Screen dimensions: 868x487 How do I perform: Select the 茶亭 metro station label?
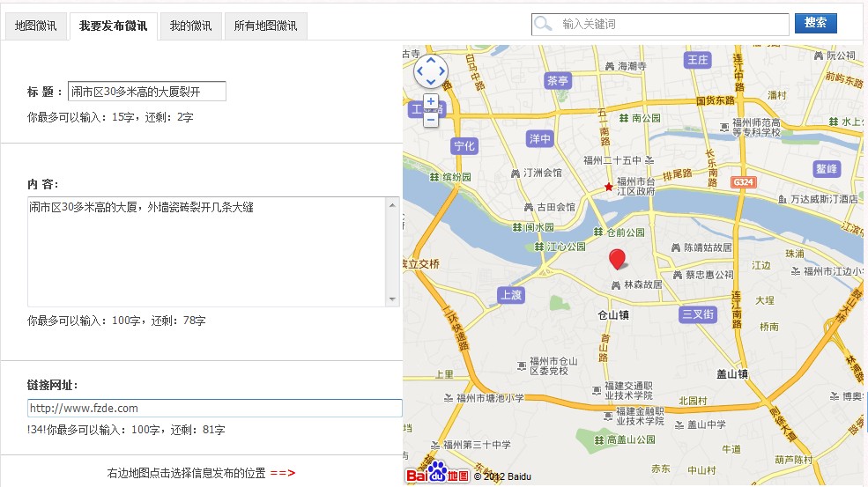[x=558, y=81]
